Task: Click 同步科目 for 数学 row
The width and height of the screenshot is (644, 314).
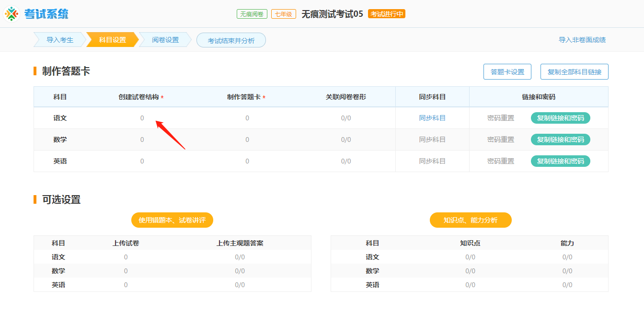Action: click(432, 140)
